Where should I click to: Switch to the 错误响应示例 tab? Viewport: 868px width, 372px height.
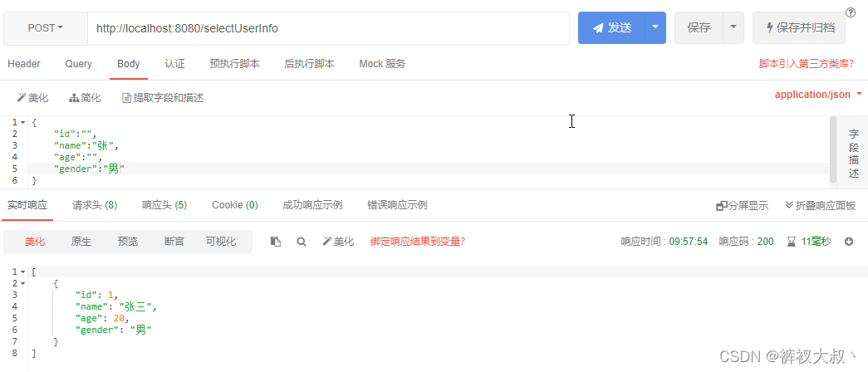398,205
